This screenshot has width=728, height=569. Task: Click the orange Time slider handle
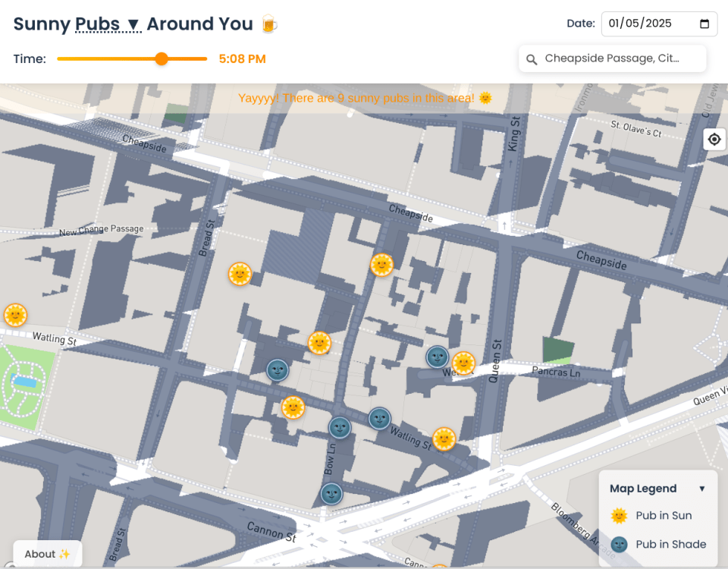point(162,59)
